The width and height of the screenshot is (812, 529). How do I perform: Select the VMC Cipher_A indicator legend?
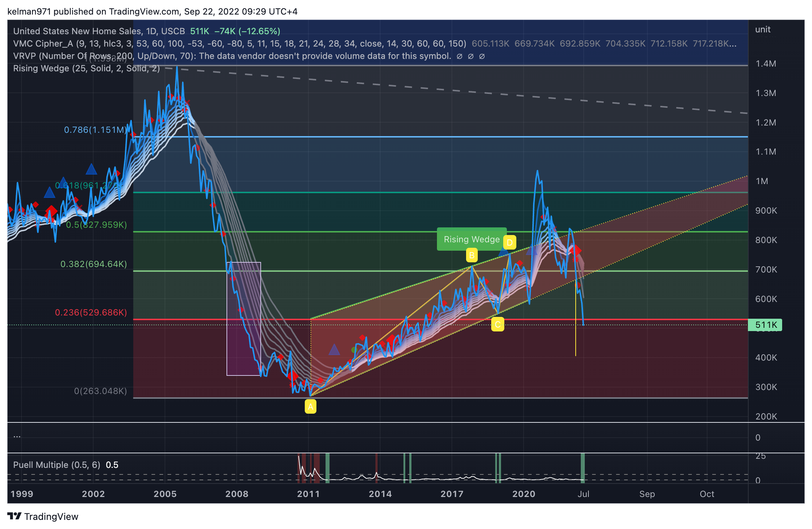pos(240,44)
